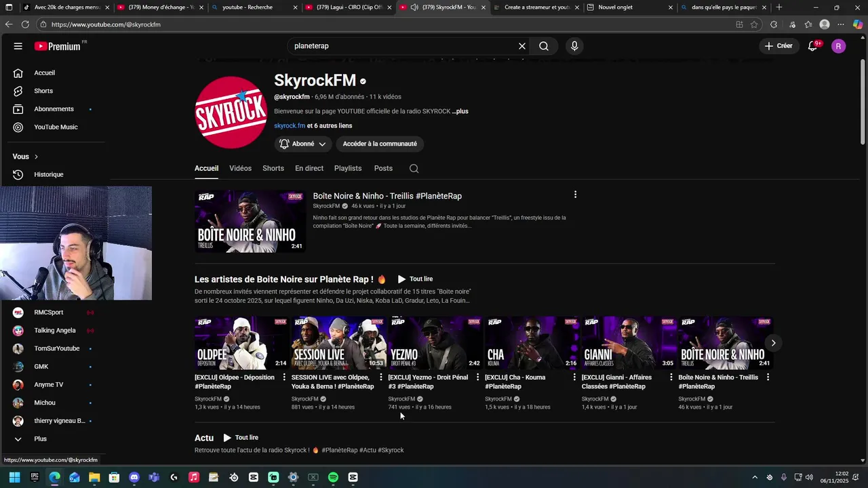Open the Windows Start menu

(x=14, y=477)
